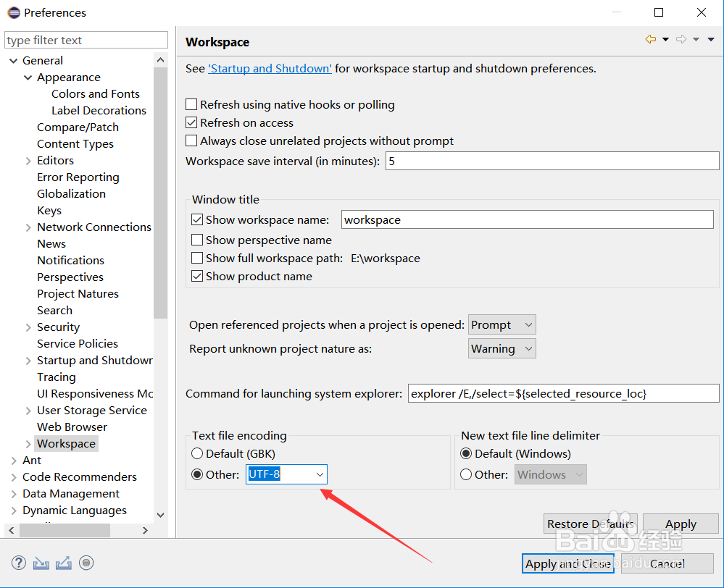Click the Restore Defaults button
Screen dimensions: 724x588
click(591, 524)
